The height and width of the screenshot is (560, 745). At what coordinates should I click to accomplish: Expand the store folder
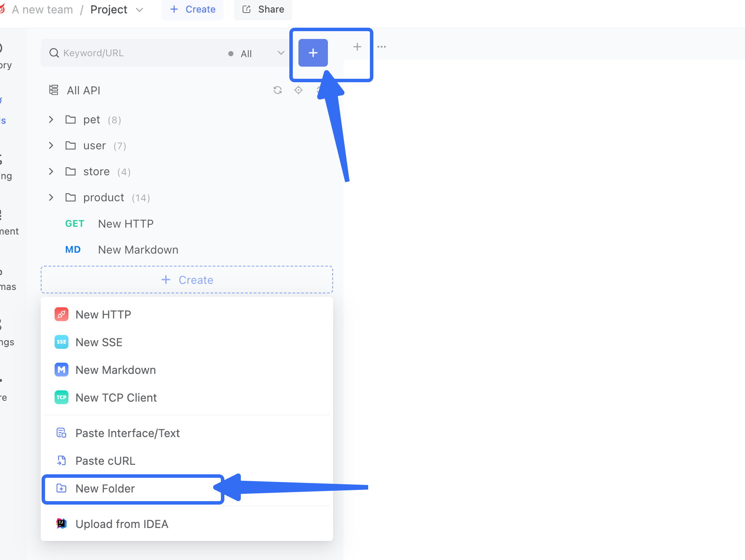51,171
